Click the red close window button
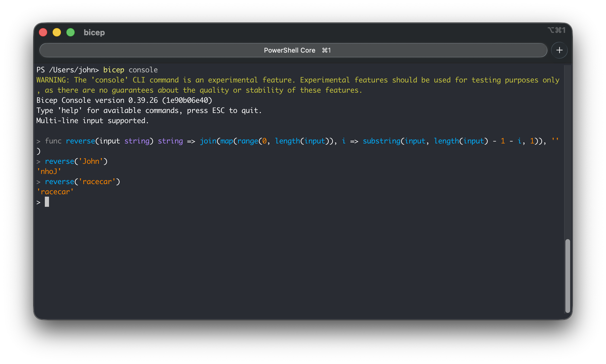Viewport: 606px width, 364px height. pos(43,32)
